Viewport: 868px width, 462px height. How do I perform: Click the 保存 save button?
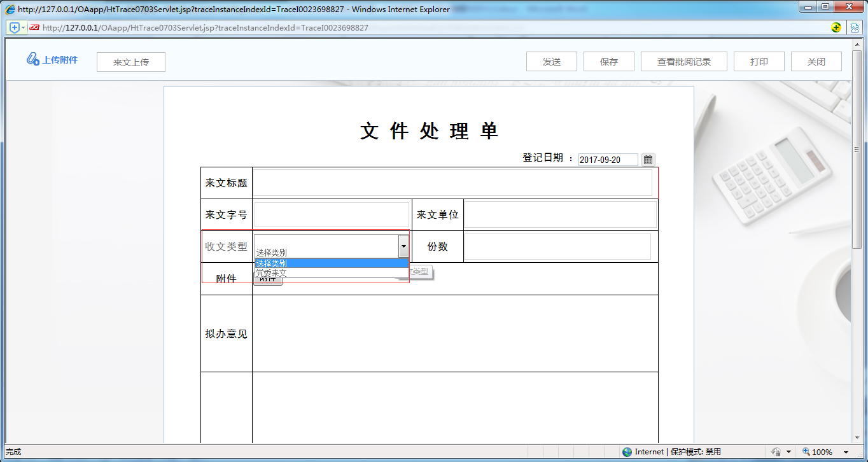point(608,61)
